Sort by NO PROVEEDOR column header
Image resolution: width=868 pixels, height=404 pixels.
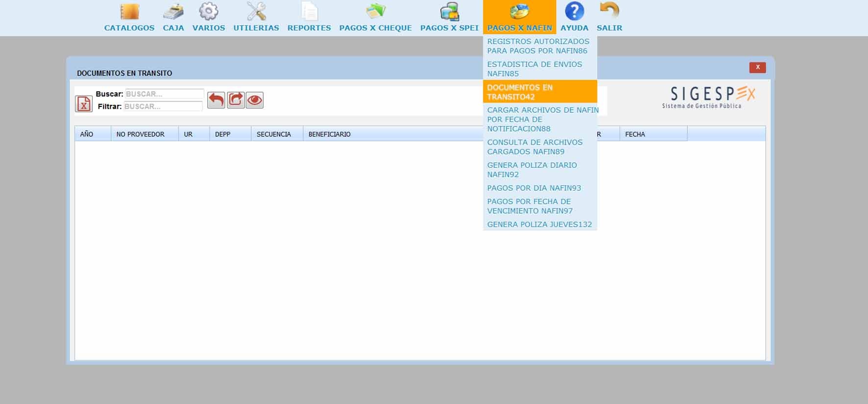coord(145,134)
